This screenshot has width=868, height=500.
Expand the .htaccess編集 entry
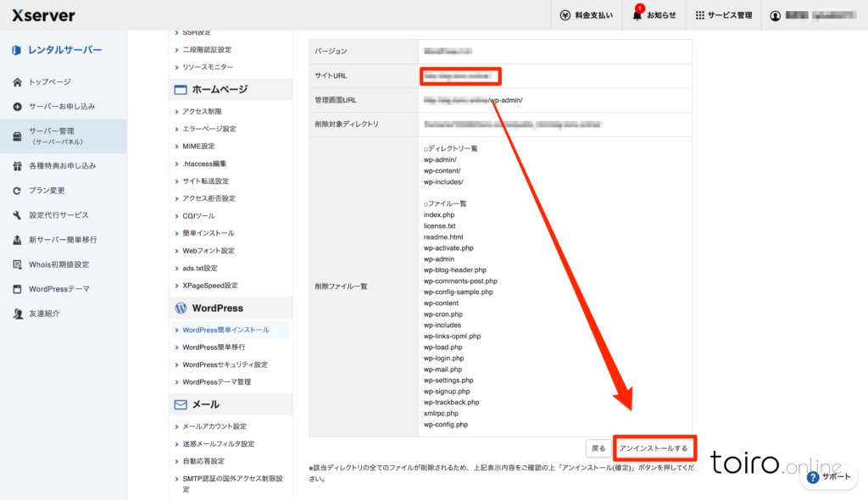204,164
